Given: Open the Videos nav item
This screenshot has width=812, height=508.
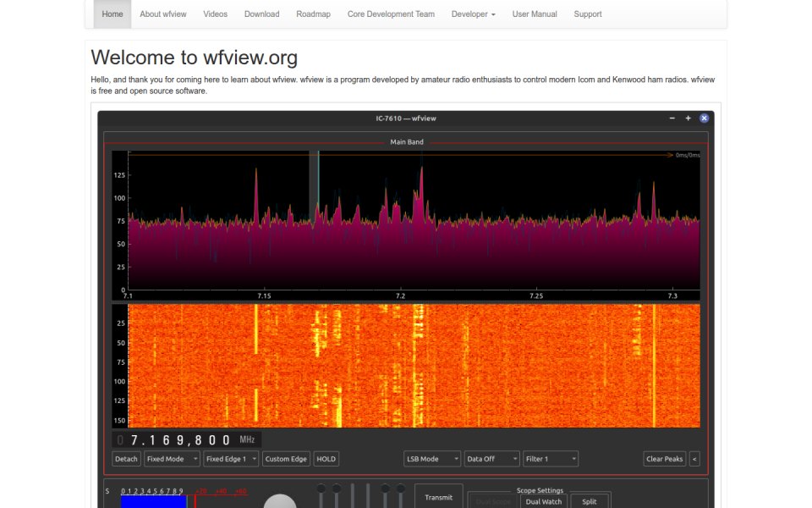Looking at the screenshot, I should [216, 14].
